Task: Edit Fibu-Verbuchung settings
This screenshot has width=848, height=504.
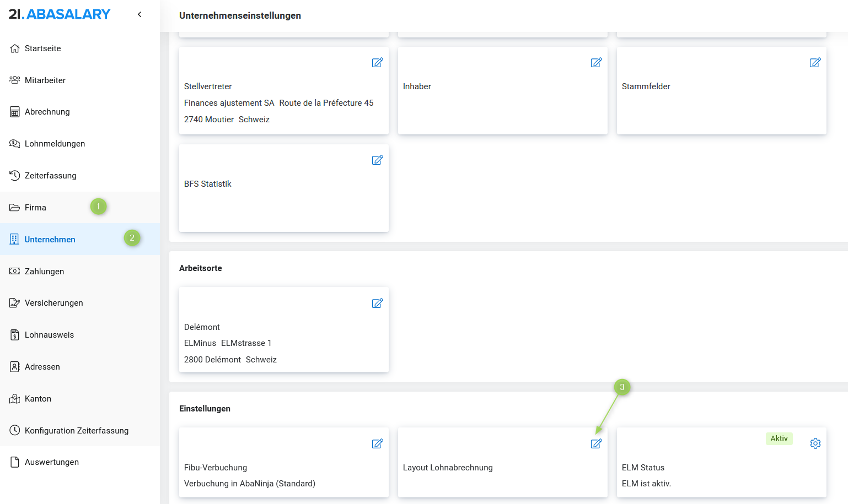Action: point(377,444)
